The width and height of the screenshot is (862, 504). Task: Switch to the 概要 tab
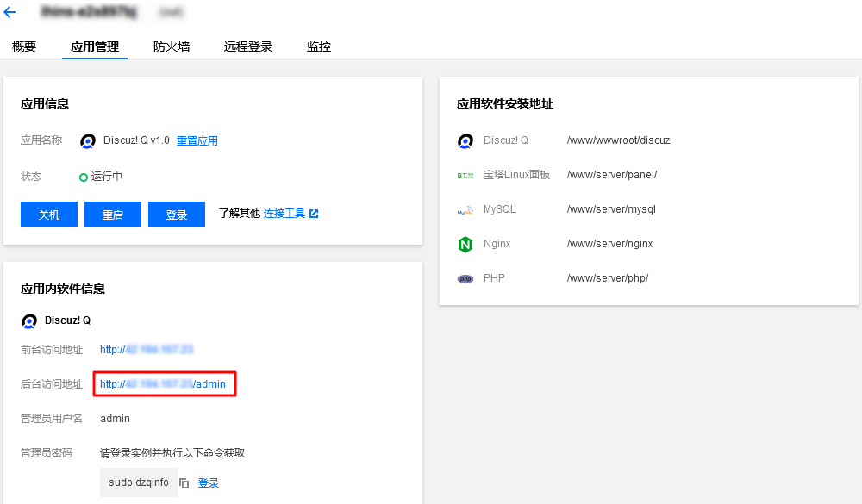pos(24,47)
